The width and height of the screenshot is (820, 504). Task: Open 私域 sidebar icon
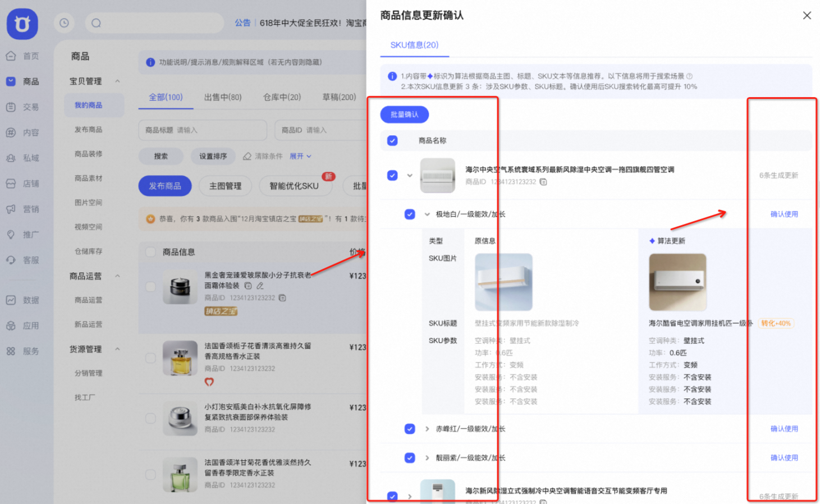tap(11, 158)
